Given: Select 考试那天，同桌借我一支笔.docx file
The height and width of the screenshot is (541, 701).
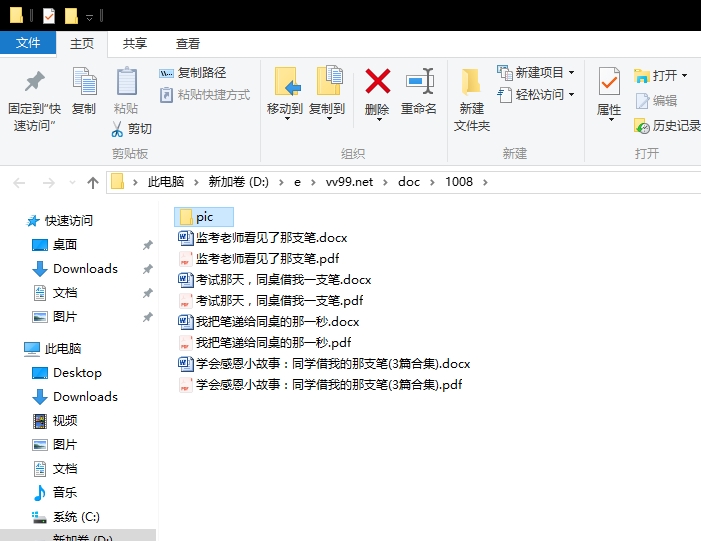Looking at the screenshot, I should pyautogui.click(x=274, y=280).
